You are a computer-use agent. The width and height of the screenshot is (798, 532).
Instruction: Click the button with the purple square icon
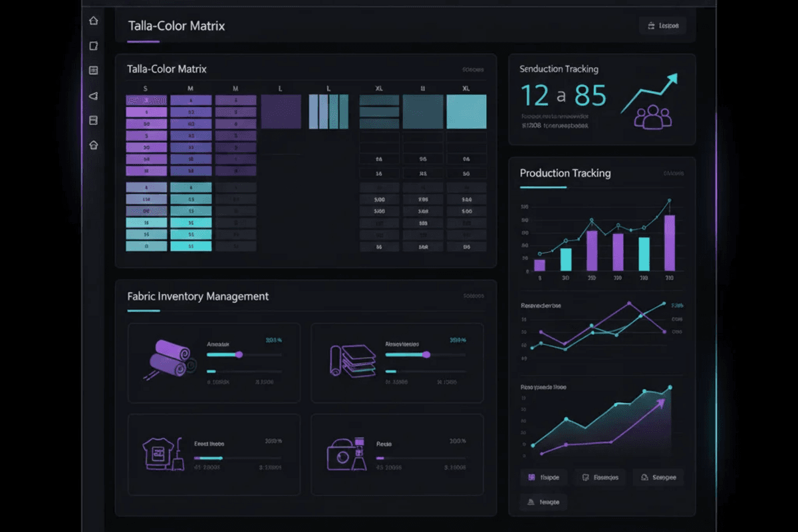point(543,477)
